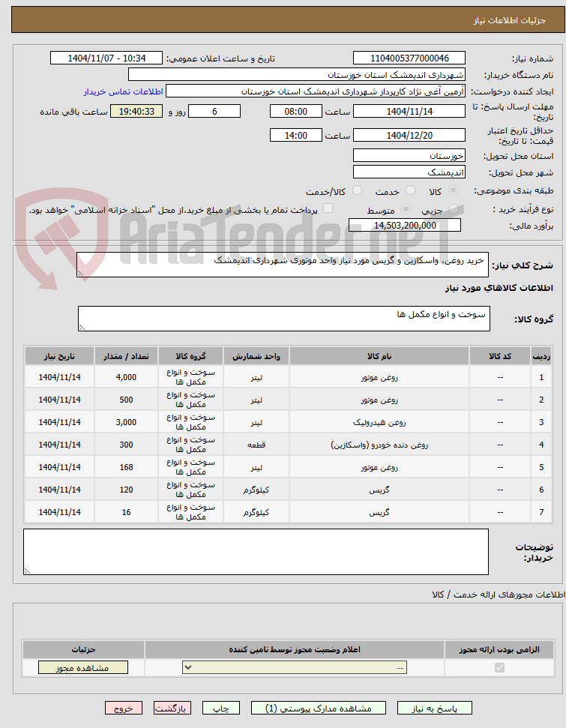Screen dimensions: 566x728
Task: Click روغن دنده خودرو (واسکازین) cell
Action: tap(379, 445)
